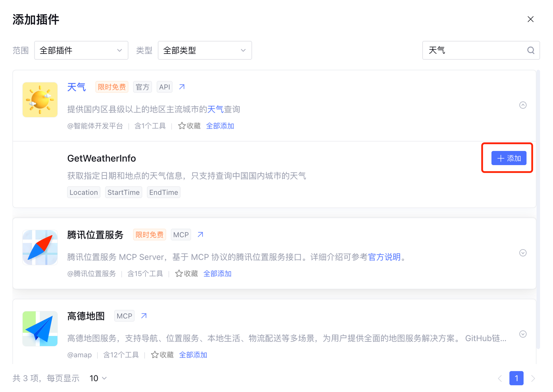The width and height of the screenshot is (553, 392).
Task: Open external link arrow beside 天气 plugin
Action: (182, 87)
